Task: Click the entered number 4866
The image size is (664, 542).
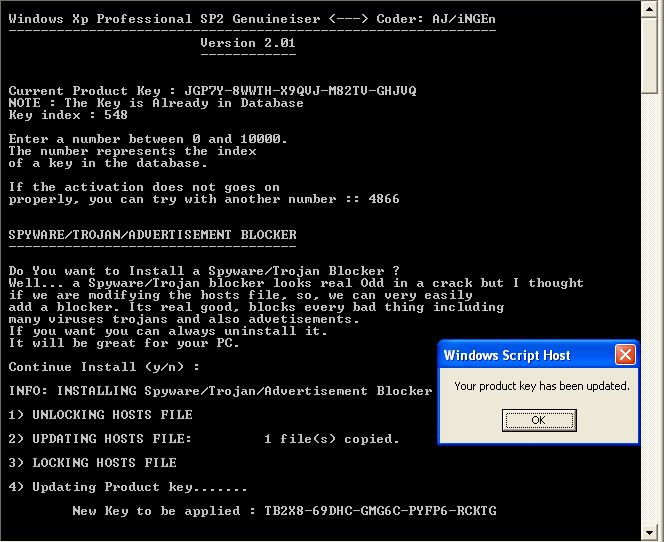Action: pos(384,199)
